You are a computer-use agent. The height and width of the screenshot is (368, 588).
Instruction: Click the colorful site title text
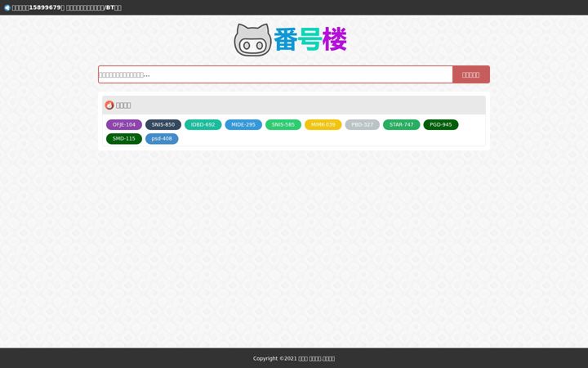click(x=310, y=39)
